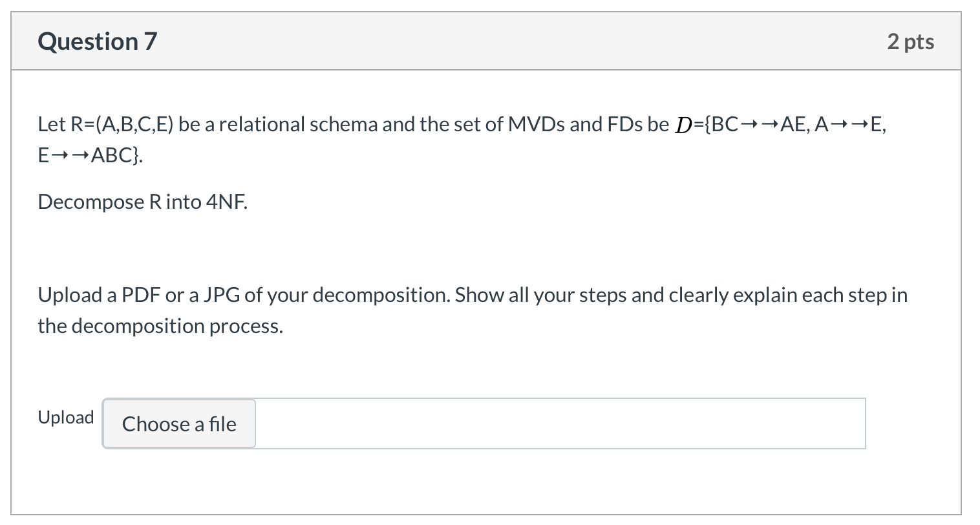Screen dimensions: 980x525
Task: Click the BC→→AE dependency text
Action: pos(755,124)
